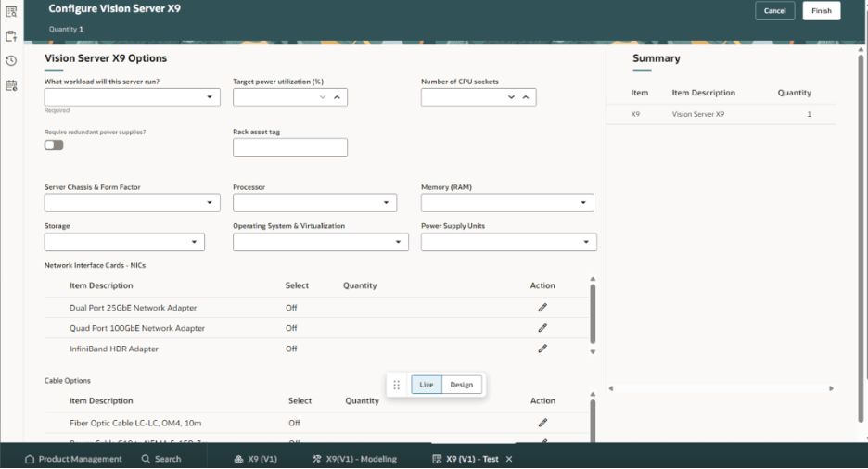Click Summary horizontal scroll right arrow
The image size is (868, 469).
[x=831, y=388]
